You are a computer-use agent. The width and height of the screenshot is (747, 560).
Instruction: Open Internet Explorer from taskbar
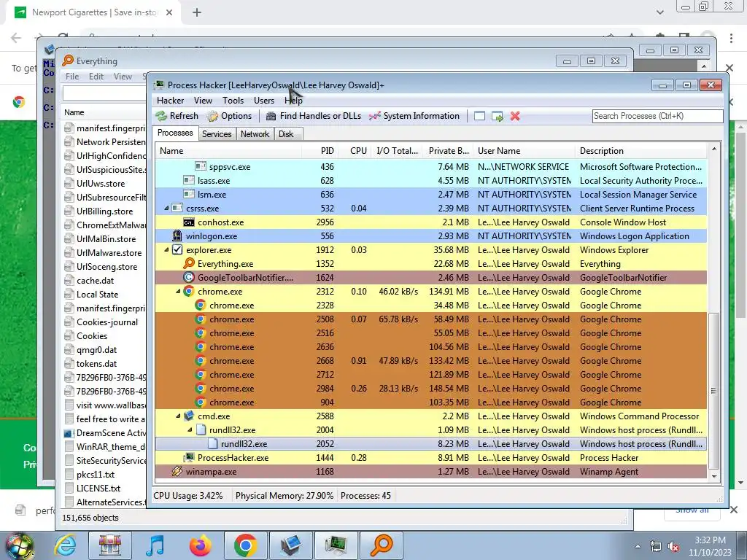(x=65, y=545)
